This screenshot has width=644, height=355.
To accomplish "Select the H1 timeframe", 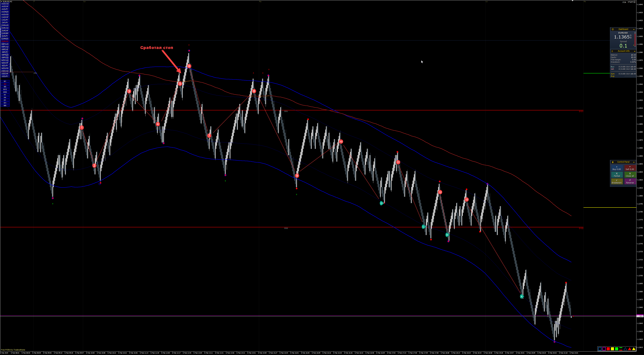I will click(5, 95).
